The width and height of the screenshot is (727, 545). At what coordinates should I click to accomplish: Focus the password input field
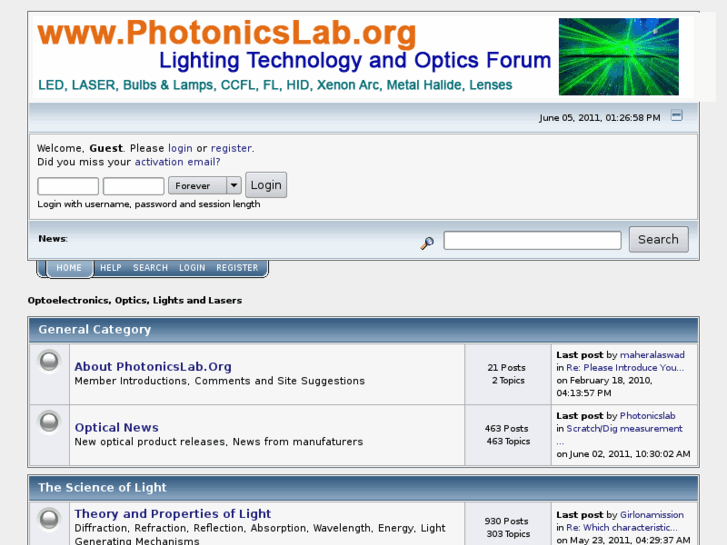[x=134, y=186]
